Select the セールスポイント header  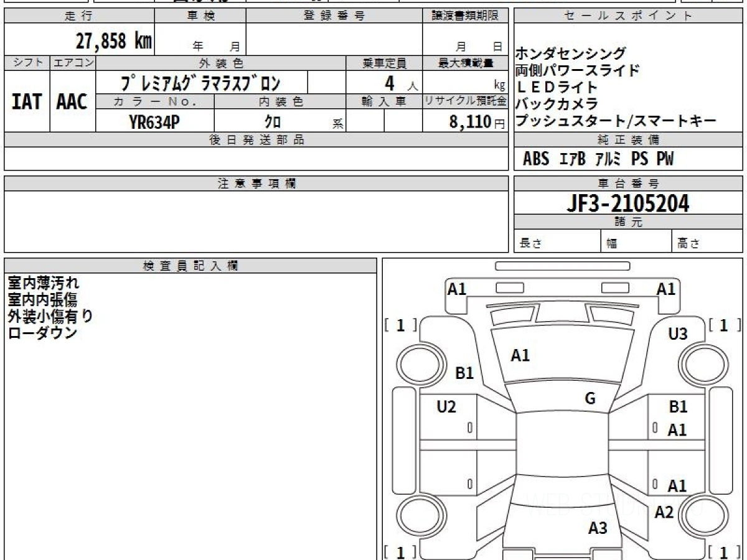(628, 16)
